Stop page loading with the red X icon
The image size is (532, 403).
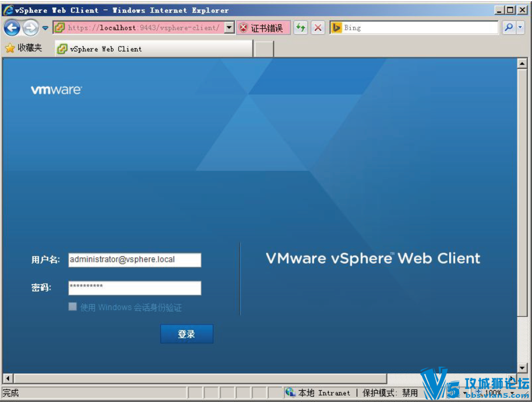(x=318, y=27)
